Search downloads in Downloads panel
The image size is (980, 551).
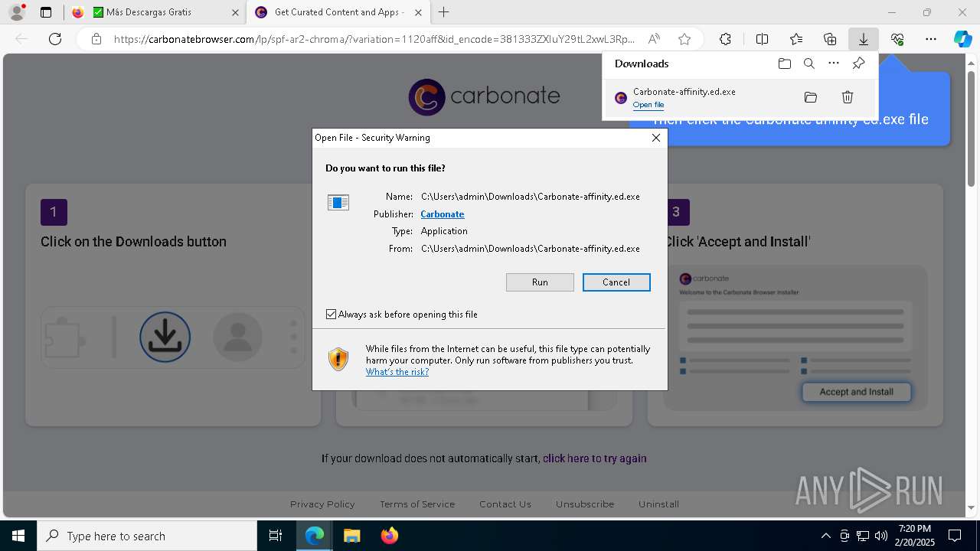[809, 64]
